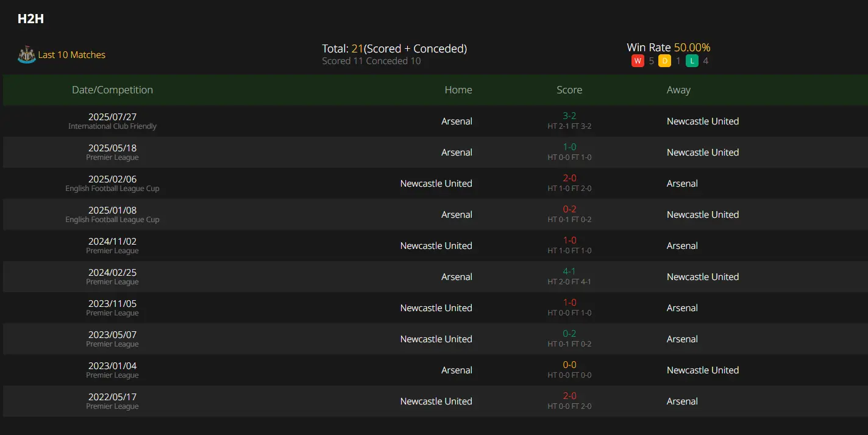Select the 2025/05/18 match date
Viewport: 868px width, 435px height.
112,148
